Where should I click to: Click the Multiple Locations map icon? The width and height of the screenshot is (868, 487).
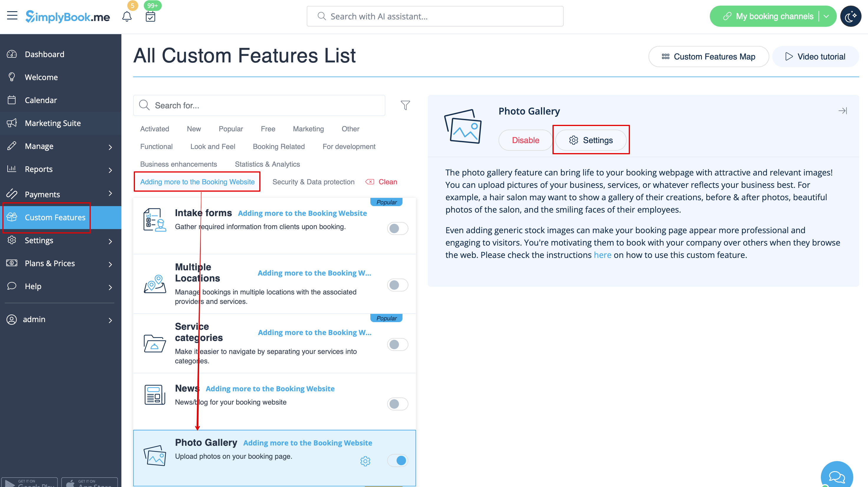point(155,284)
